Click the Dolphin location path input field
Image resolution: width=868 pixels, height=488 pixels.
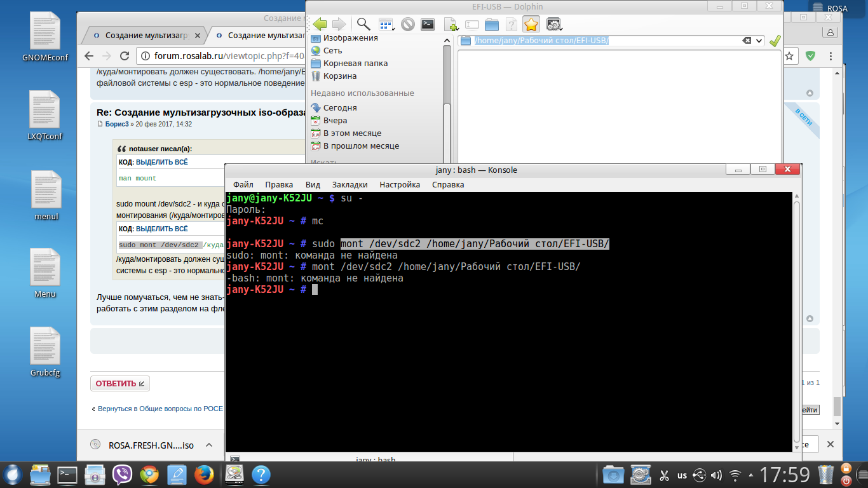click(604, 41)
